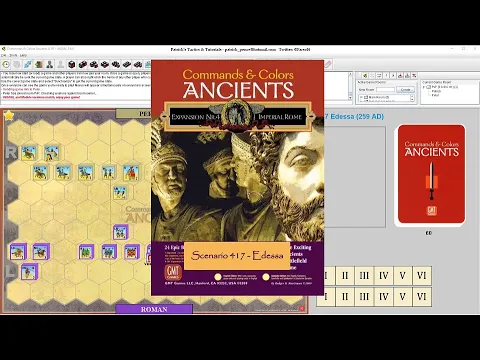This screenshot has height=360, width=480.
Task: Click the Create room button
Action: (x=405, y=90)
